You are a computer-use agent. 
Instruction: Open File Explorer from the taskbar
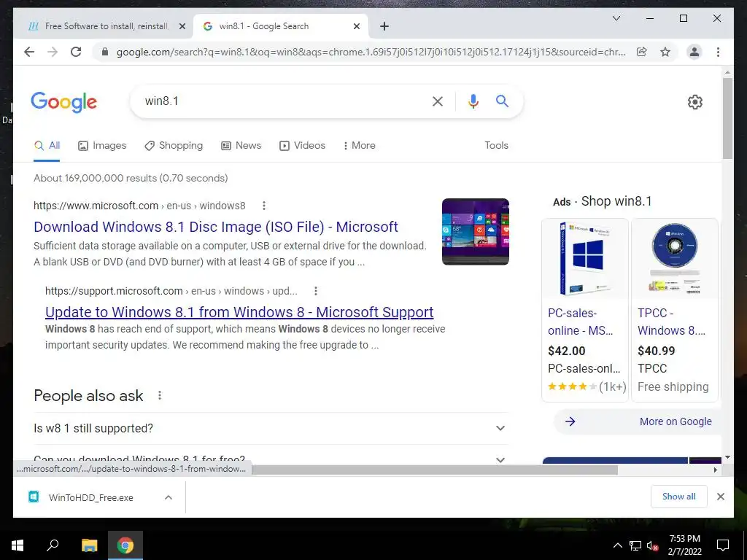[x=89, y=545]
